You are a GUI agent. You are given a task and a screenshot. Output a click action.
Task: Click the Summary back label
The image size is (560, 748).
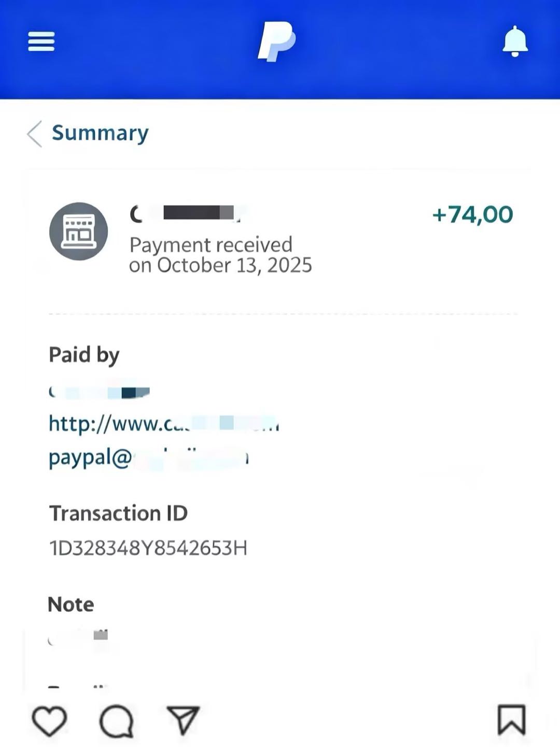100,133
